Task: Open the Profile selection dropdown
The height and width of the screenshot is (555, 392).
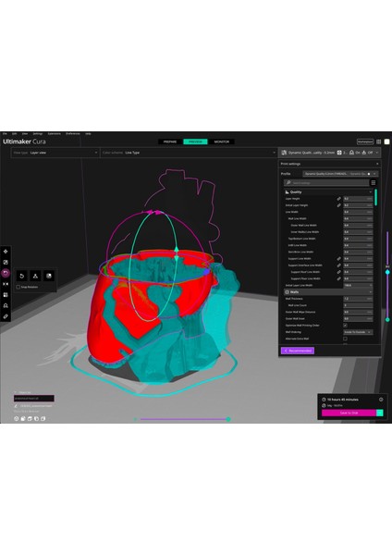Action: click(340, 174)
